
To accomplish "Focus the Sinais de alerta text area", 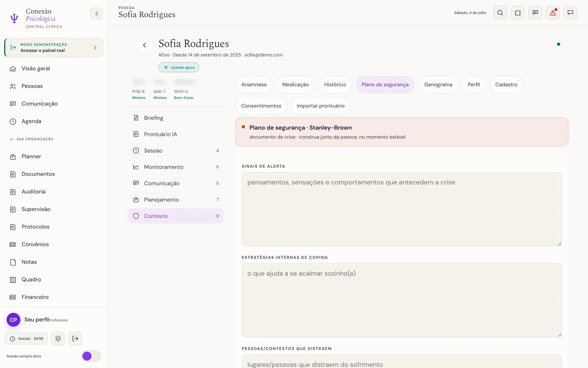I will pyautogui.click(x=402, y=209).
